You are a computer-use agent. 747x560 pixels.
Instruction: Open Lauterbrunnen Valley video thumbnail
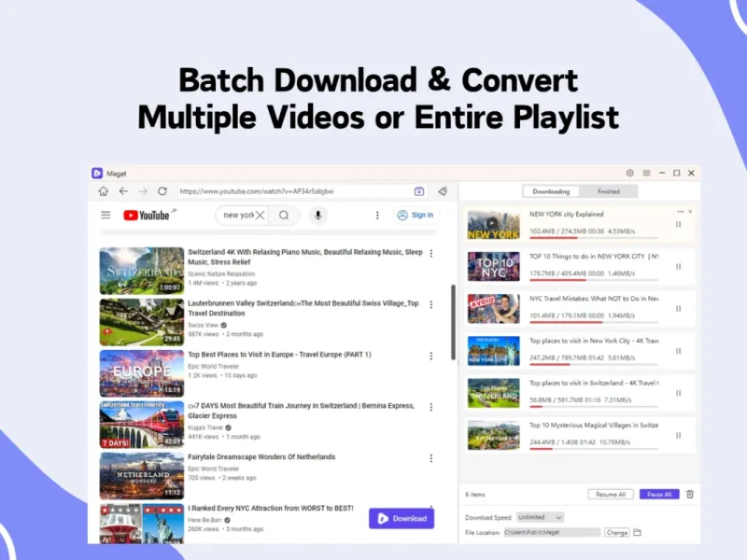click(142, 322)
